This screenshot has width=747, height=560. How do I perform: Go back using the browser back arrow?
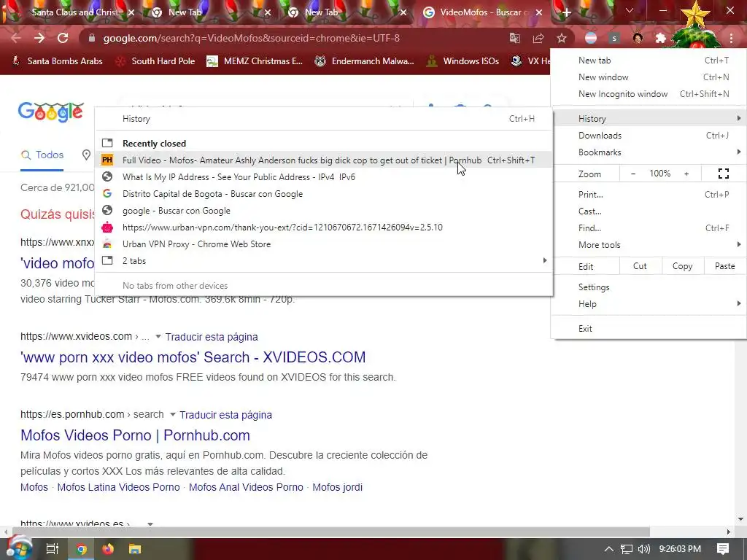(16, 38)
